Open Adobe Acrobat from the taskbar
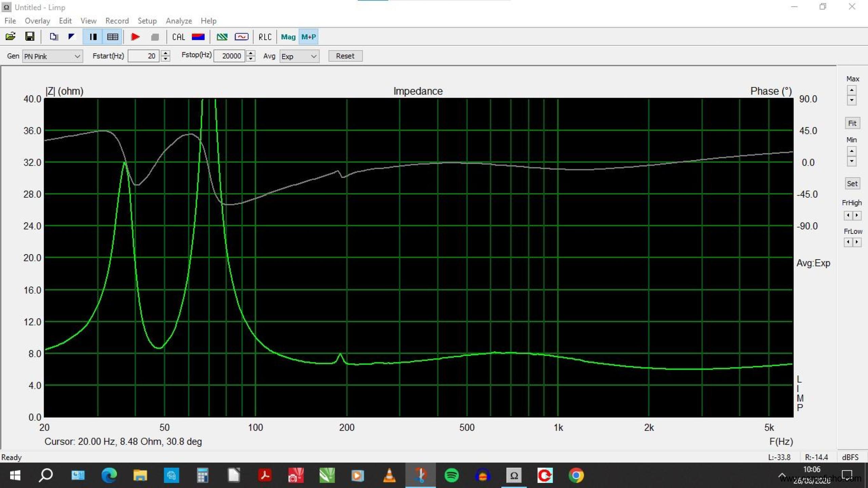The image size is (868, 488). tap(265, 475)
